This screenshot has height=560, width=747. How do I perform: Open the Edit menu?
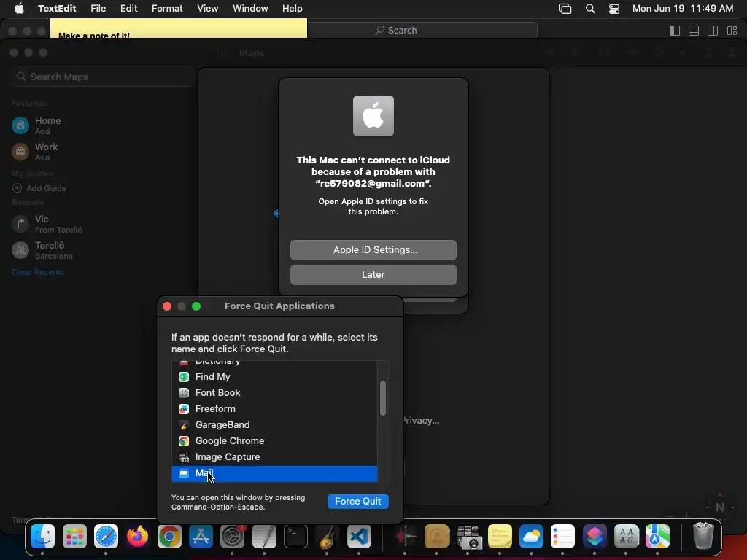128,9
